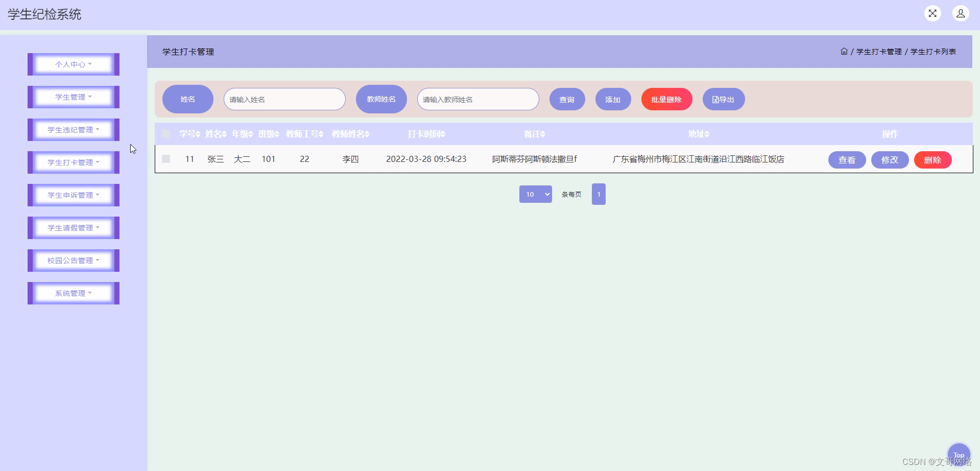Expand the 个人中心 sidebar menu
Viewport: 980px width, 471px height.
(73, 64)
